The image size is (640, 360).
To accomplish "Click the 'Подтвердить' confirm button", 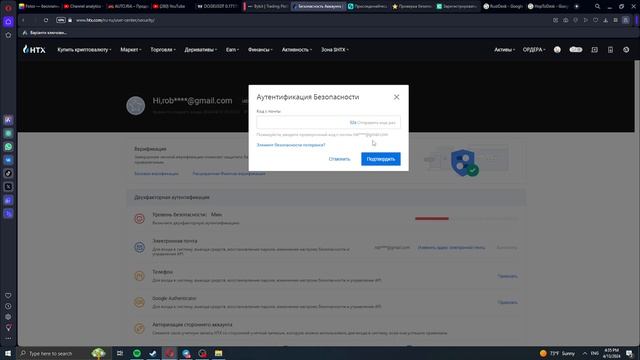I will (380, 159).
